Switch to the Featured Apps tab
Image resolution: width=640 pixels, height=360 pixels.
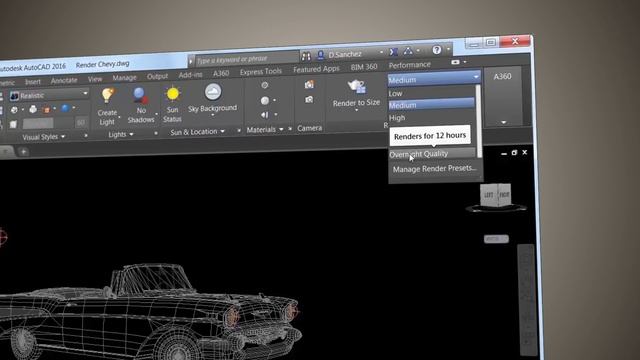coord(316,69)
